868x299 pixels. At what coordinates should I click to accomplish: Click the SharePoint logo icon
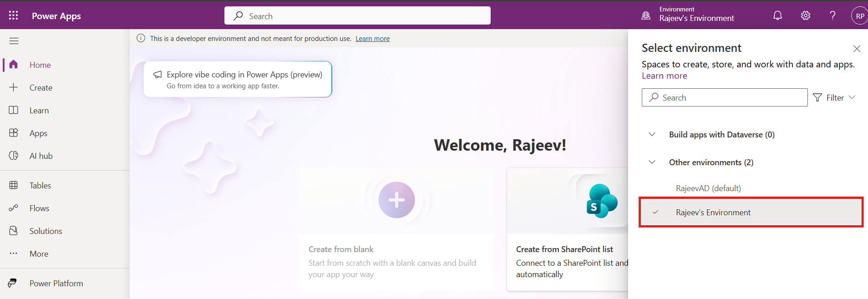coord(602,201)
